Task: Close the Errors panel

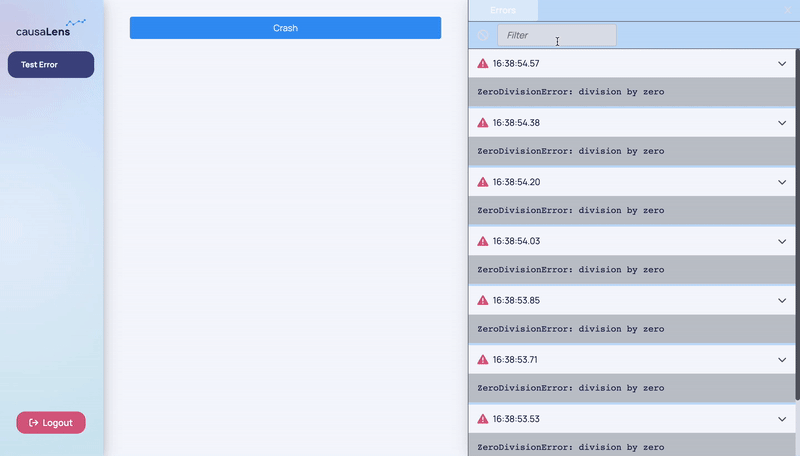Action: pos(788,10)
